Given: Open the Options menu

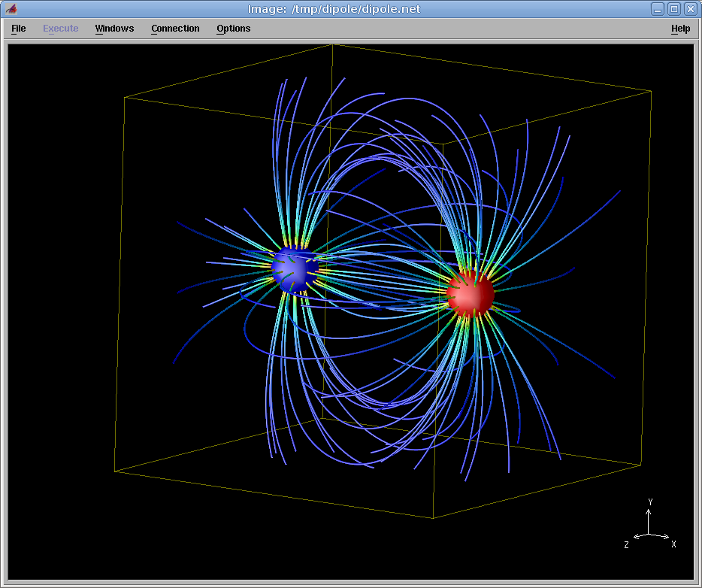Looking at the screenshot, I should [233, 29].
